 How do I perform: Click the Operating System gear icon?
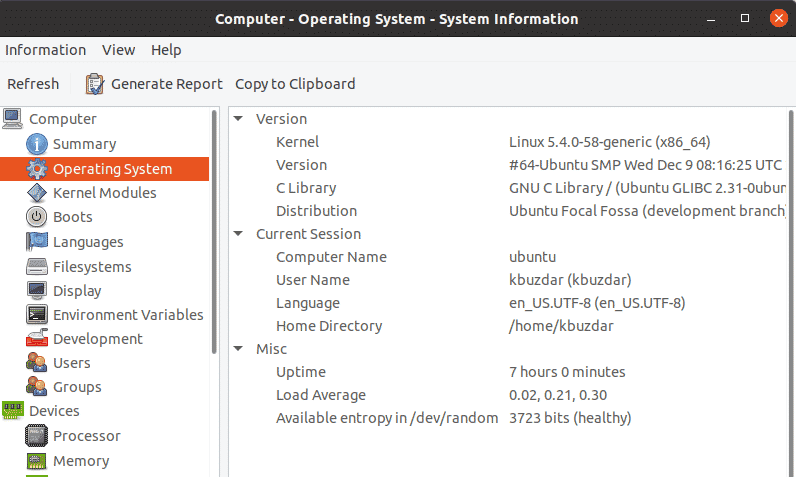[37, 169]
